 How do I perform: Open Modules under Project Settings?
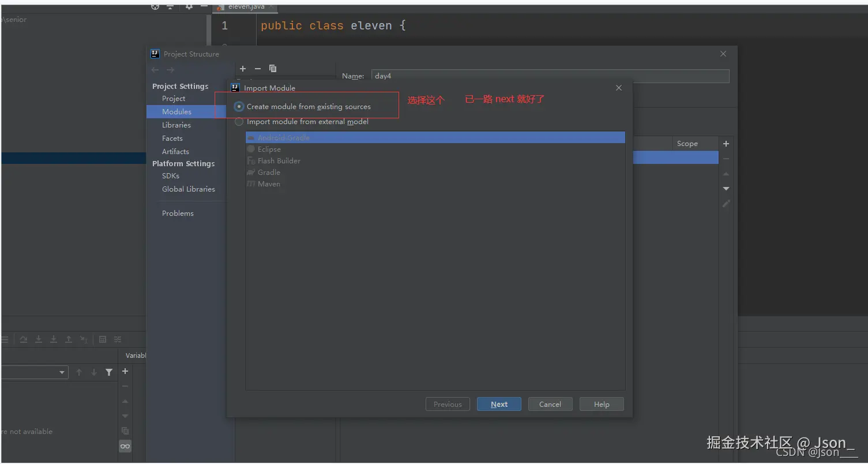tap(176, 111)
